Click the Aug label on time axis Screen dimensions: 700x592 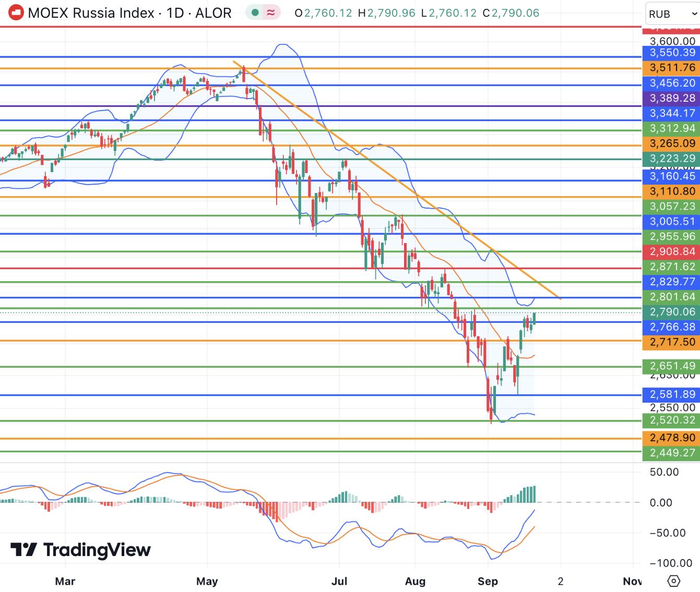coord(416,581)
